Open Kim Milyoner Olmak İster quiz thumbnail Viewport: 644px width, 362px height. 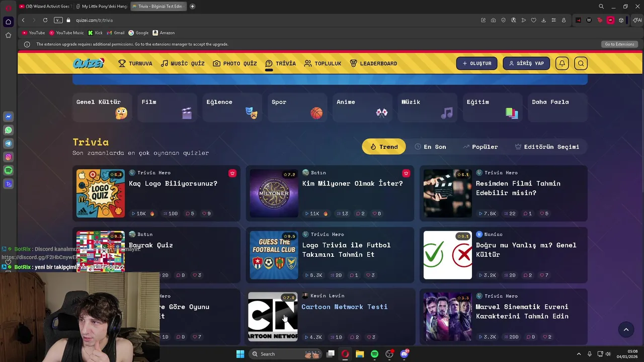click(274, 194)
